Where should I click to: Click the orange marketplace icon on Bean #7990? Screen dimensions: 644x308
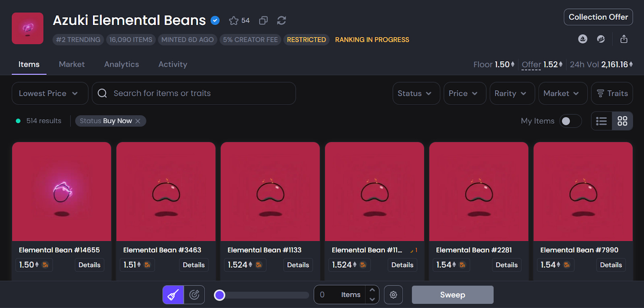[567, 265]
